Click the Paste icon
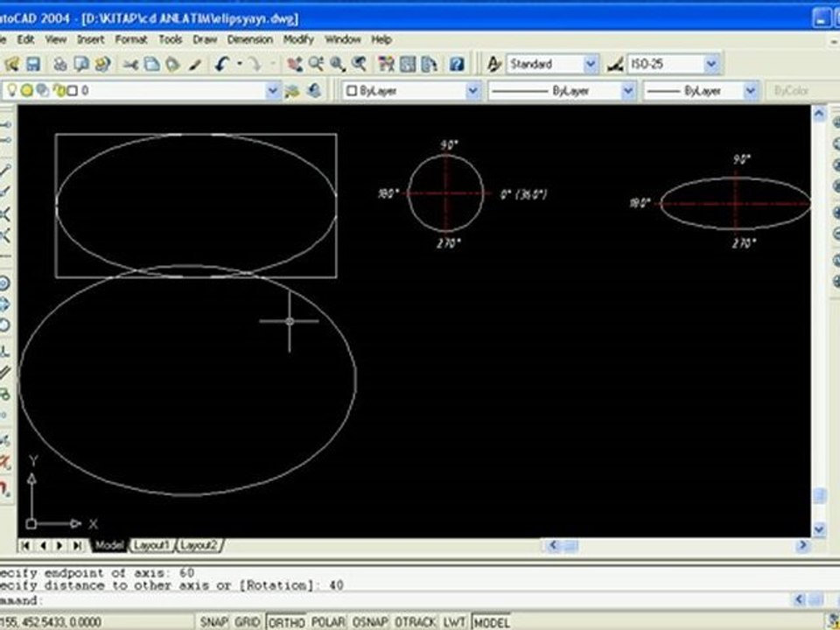Image resolution: width=840 pixels, height=630 pixels. pos(172,64)
